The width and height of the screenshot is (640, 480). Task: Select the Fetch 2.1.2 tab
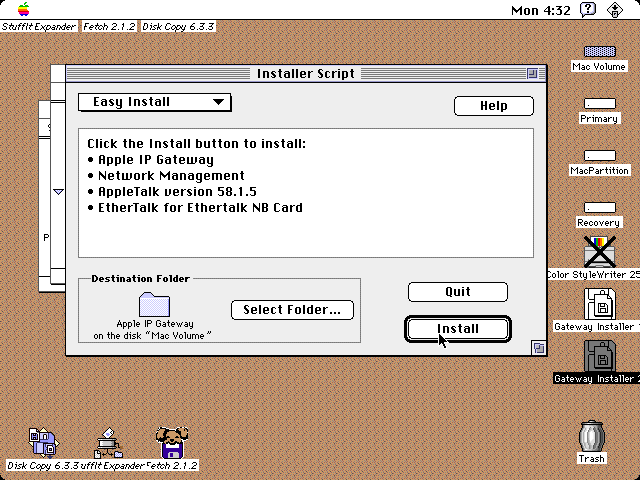click(x=109, y=27)
